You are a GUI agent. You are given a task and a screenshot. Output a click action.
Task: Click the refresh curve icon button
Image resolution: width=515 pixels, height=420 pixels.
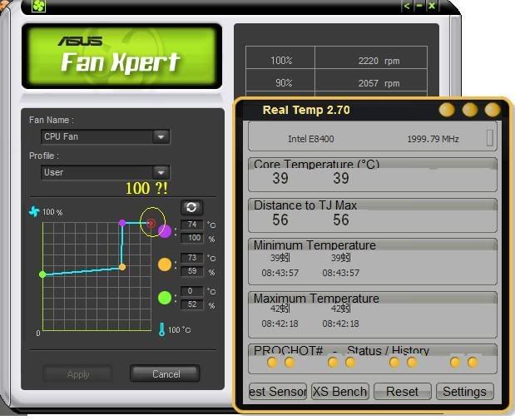point(191,207)
